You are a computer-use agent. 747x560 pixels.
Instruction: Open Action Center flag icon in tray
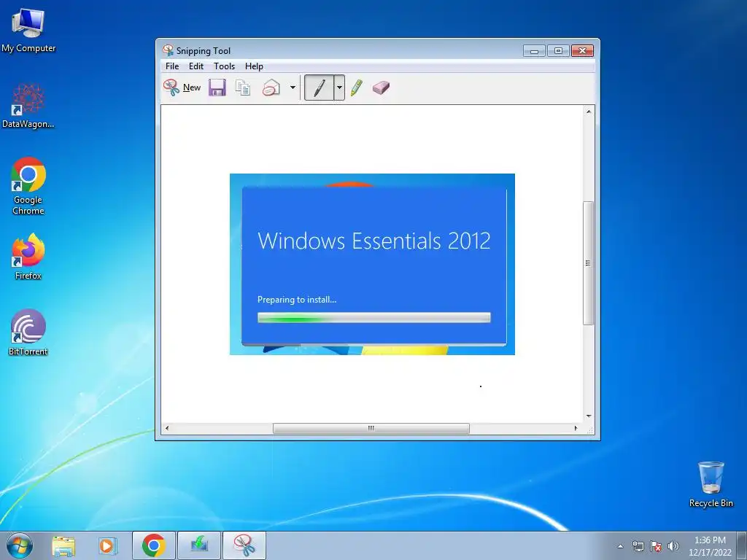(x=656, y=546)
